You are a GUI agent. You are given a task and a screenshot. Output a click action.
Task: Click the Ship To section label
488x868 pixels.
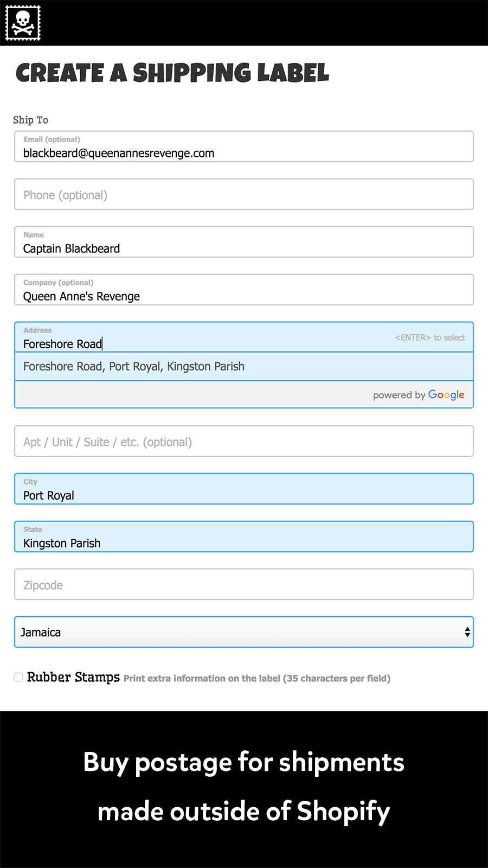[x=30, y=120]
